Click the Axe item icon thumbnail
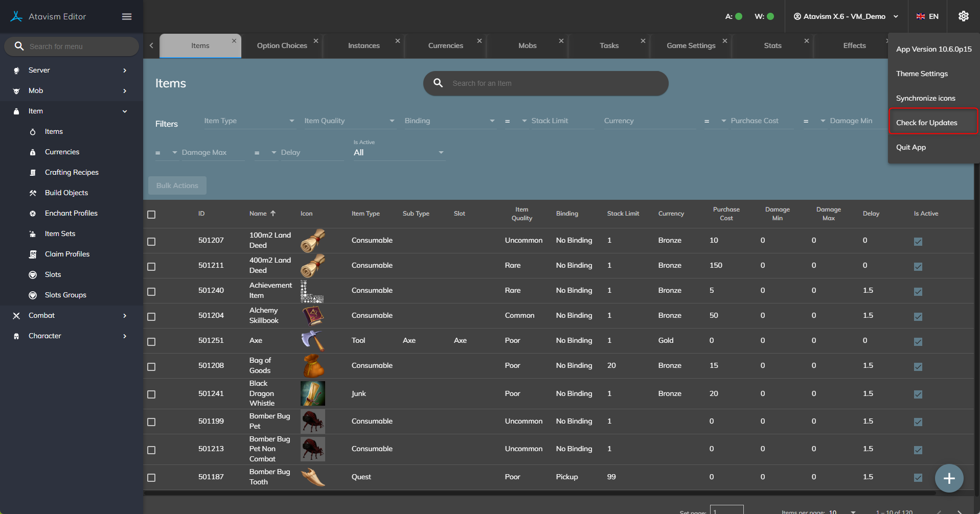 [x=312, y=341]
